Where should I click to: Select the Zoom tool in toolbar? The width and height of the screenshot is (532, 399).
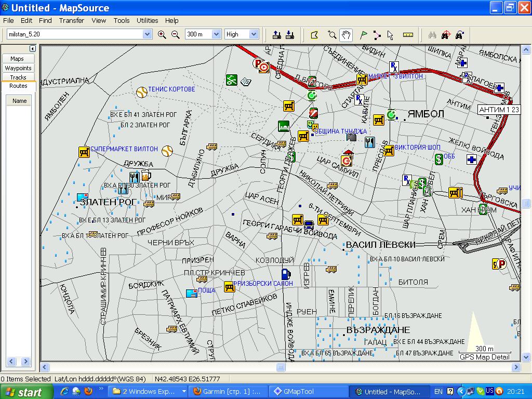[332, 35]
